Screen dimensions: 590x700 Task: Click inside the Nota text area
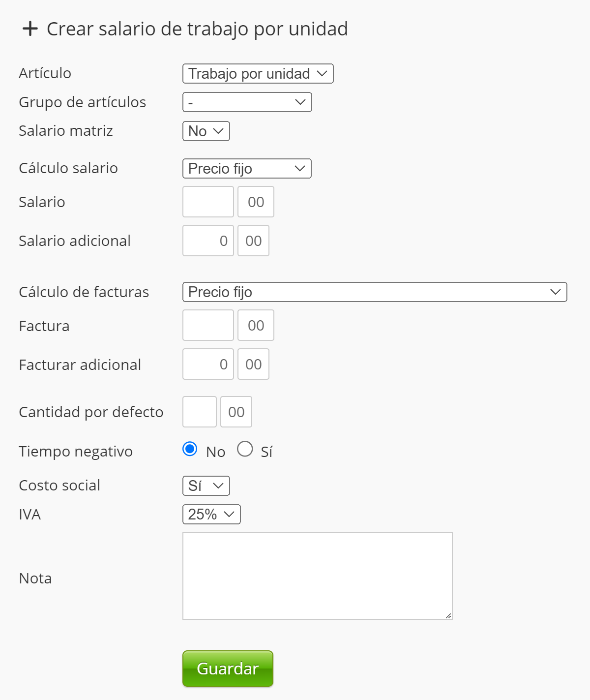[x=317, y=576]
